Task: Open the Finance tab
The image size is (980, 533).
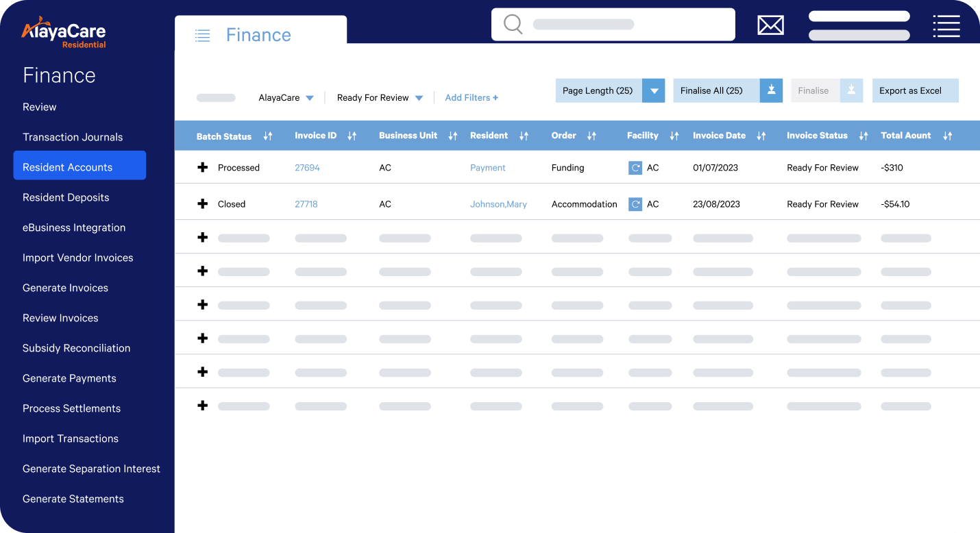Action: coord(260,32)
